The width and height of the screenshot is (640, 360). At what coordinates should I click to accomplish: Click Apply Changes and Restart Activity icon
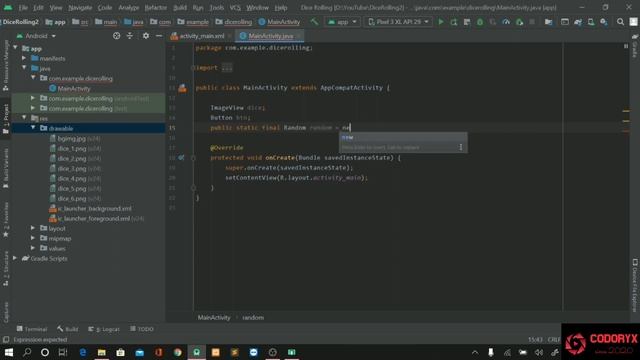[x=453, y=22]
